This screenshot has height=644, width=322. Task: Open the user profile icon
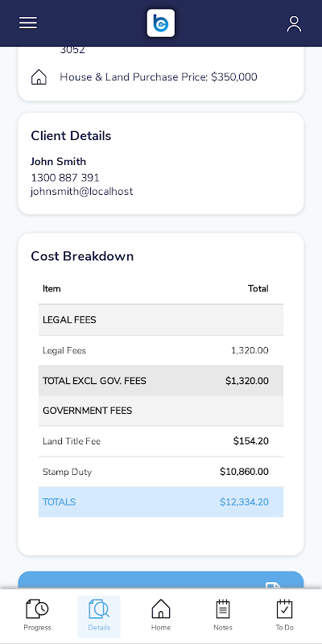[x=294, y=24]
